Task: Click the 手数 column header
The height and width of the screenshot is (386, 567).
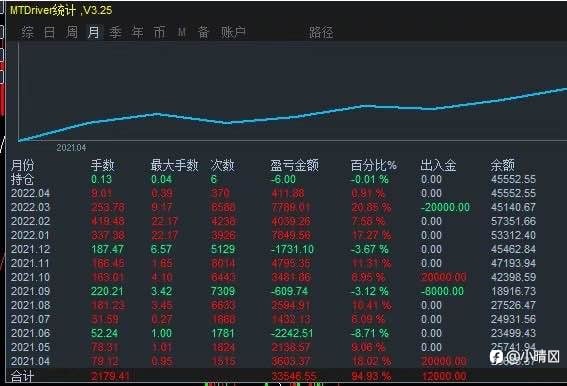Action: point(102,165)
